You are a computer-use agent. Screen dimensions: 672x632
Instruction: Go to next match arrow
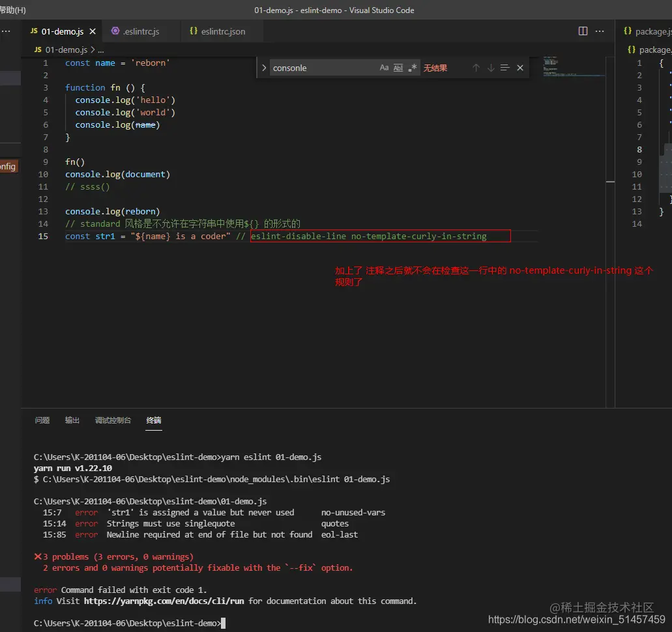pos(491,68)
